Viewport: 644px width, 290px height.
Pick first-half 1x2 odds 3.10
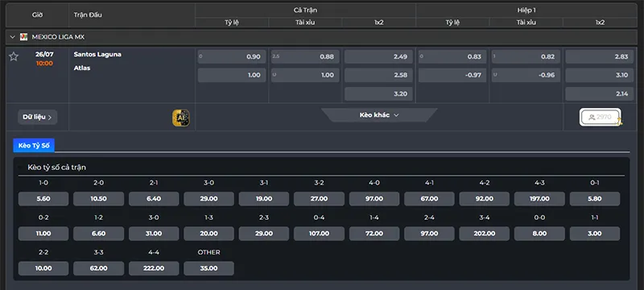pos(600,75)
